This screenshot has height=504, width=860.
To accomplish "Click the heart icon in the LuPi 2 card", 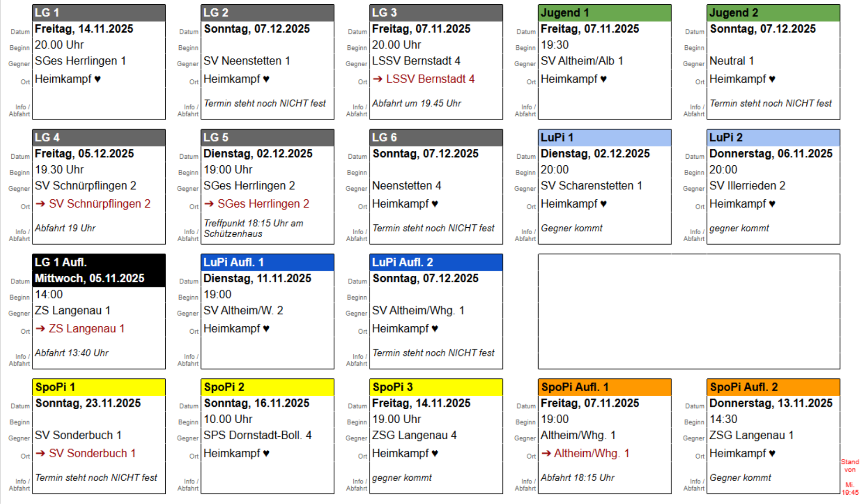I will [772, 204].
